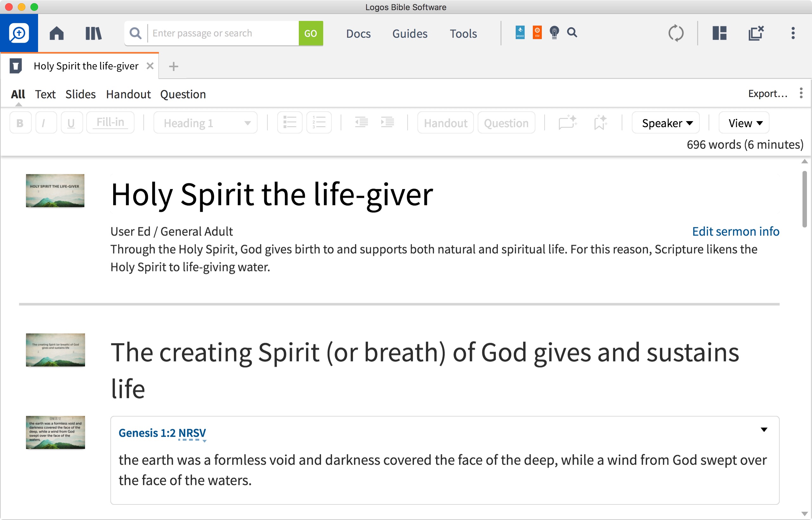This screenshot has width=812, height=520.
Task: Toggle Fill-in formatting
Action: 110,123
